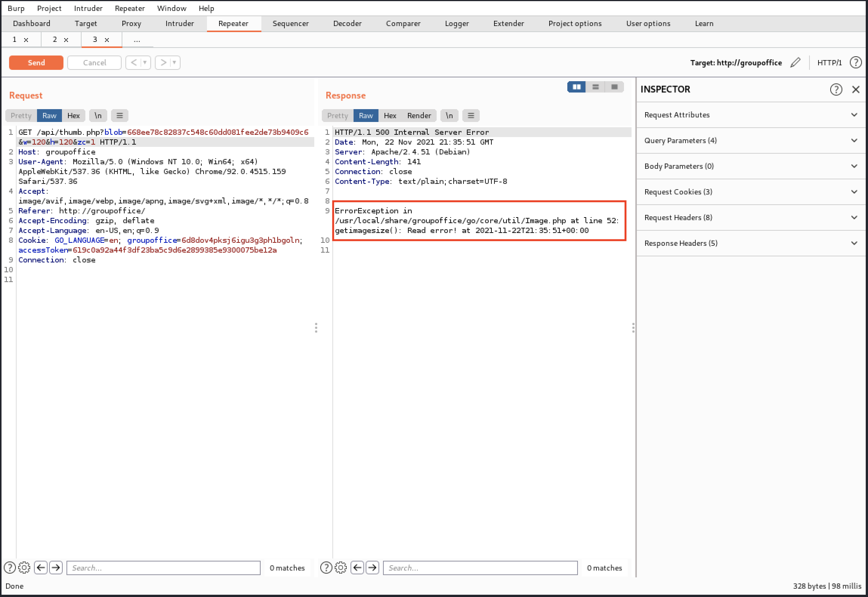This screenshot has width=868, height=597.
Task: Jump to previous request search match
Action: click(x=41, y=568)
